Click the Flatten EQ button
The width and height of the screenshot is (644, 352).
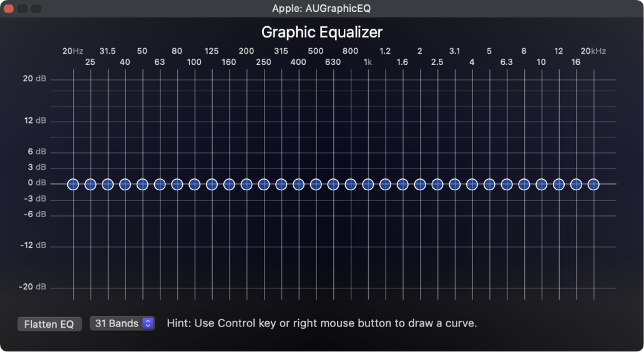coord(49,324)
